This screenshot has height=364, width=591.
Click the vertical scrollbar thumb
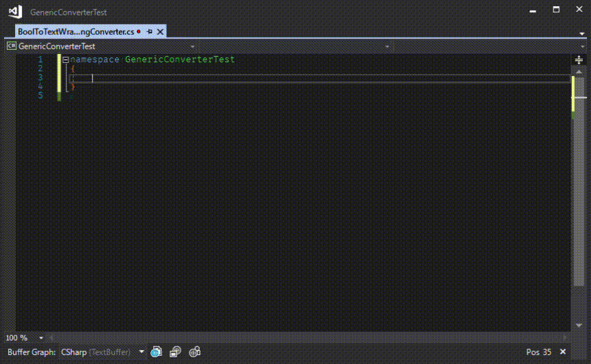579,181
